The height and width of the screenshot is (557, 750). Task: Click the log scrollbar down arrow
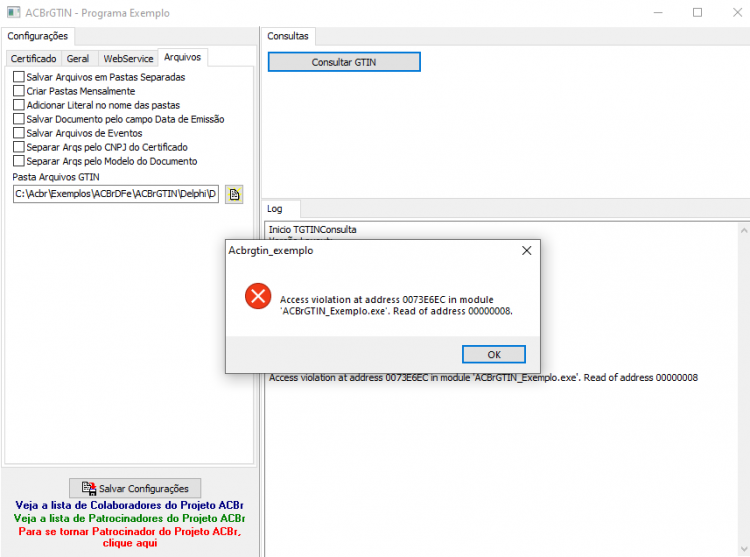pos(744,548)
